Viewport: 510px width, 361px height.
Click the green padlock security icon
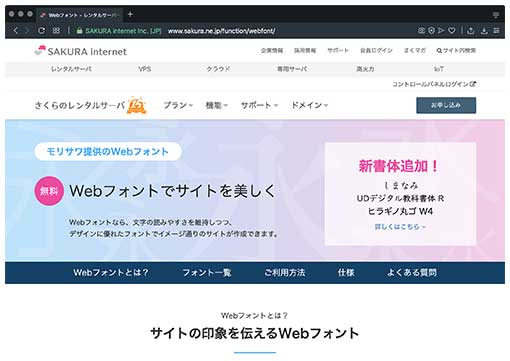[79, 31]
